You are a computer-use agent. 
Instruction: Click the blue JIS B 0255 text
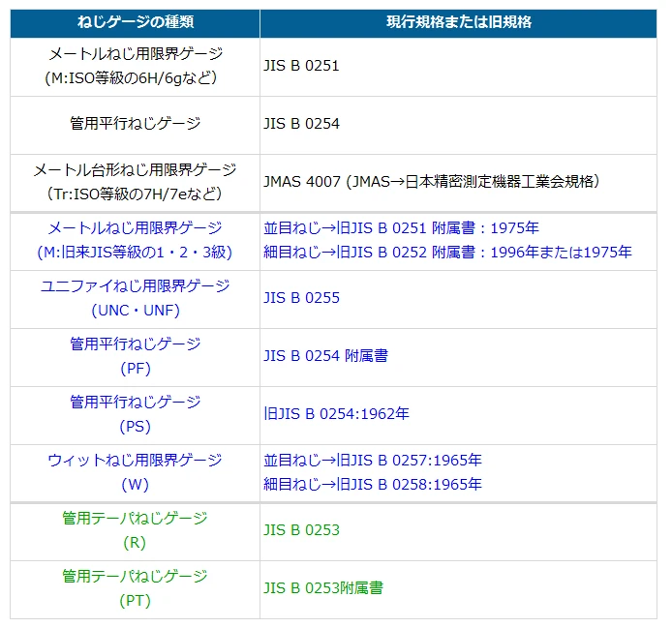301,298
